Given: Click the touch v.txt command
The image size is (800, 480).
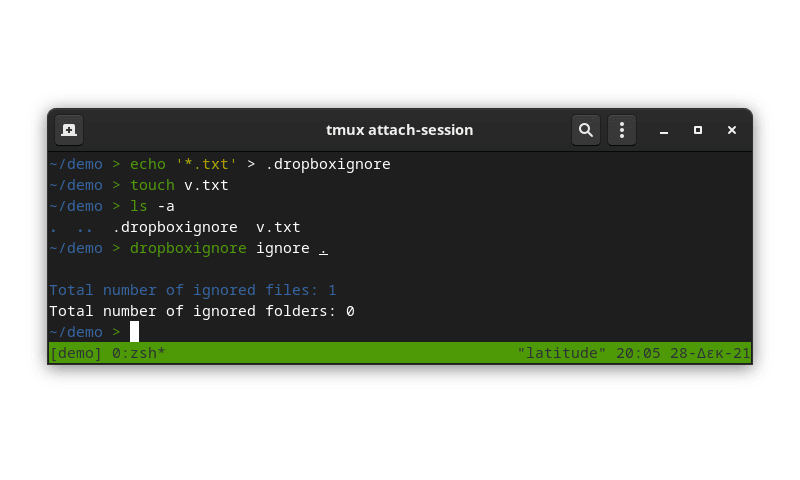Looking at the screenshot, I should pos(179,185).
